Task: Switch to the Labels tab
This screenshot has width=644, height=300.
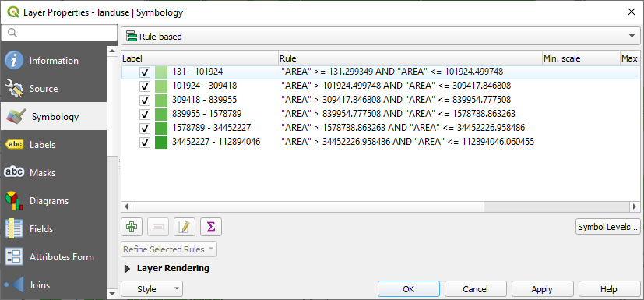Action: [x=54, y=145]
